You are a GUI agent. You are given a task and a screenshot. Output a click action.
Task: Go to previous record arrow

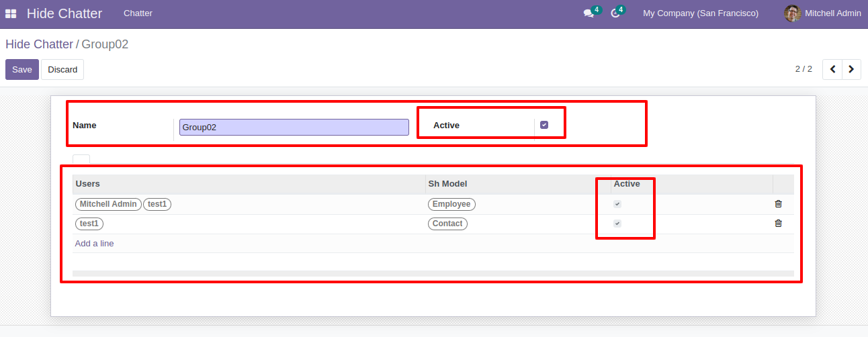coord(832,69)
